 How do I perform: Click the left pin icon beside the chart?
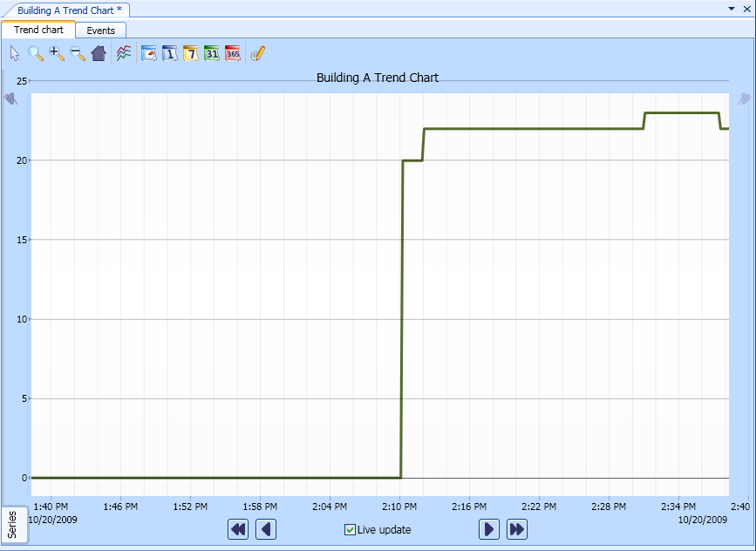point(10,99)
